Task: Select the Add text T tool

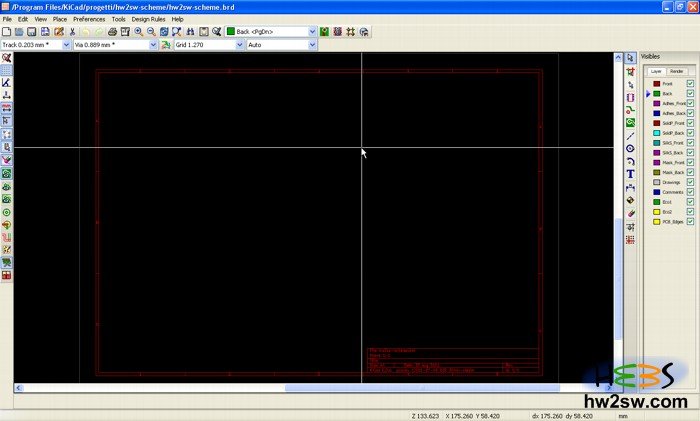Action: tap(630, 174)
